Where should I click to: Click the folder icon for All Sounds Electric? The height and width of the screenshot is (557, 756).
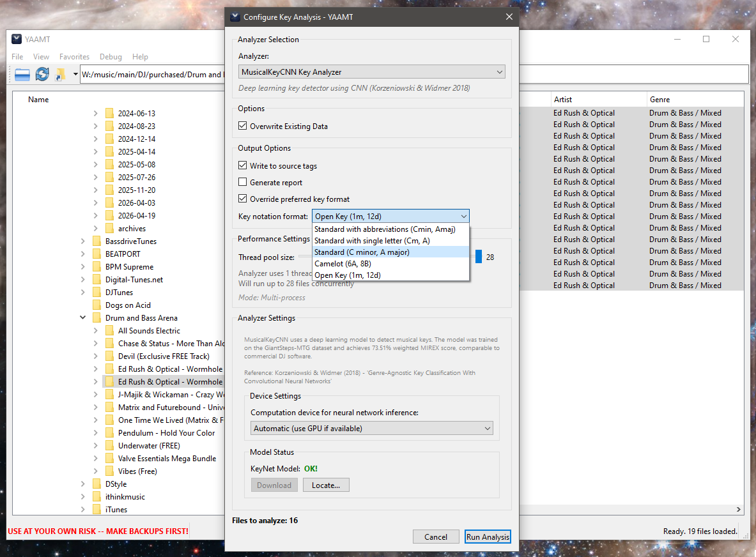coord(109,330)
